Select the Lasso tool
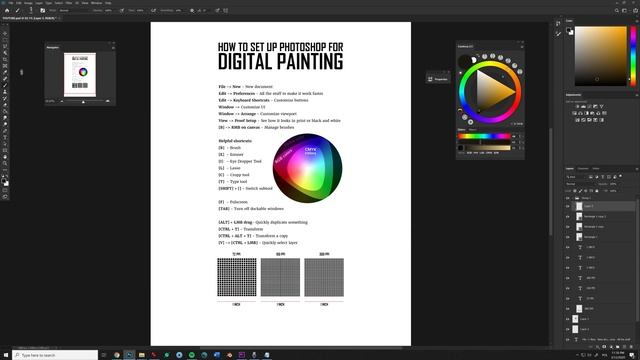This screenshot has height=360, width=640. coord(5,46)
